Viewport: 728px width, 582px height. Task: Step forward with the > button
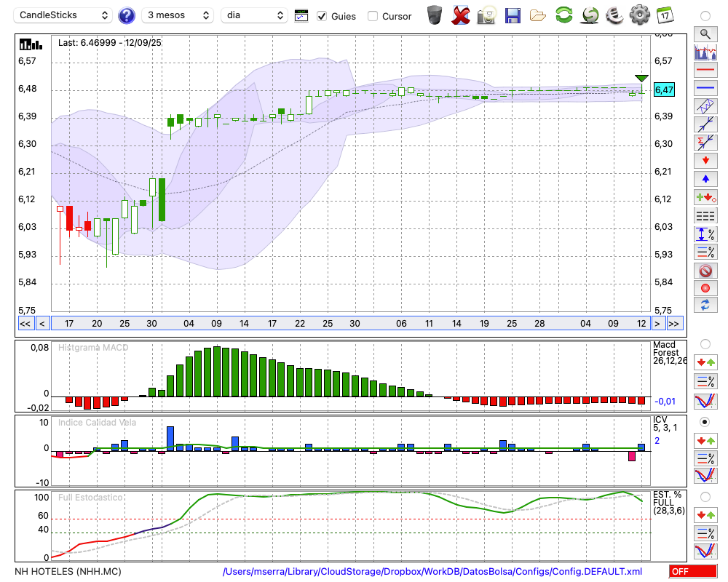coord(657,324)
